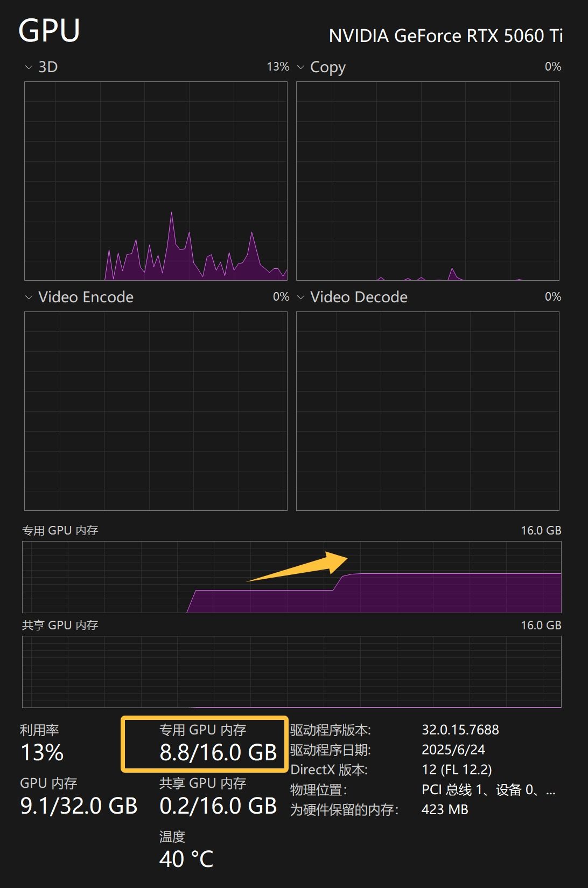588x888 pixels.
Task: Open the Video Encode engine dropdown
Action: pyautogui.click(x=29, y=297)
